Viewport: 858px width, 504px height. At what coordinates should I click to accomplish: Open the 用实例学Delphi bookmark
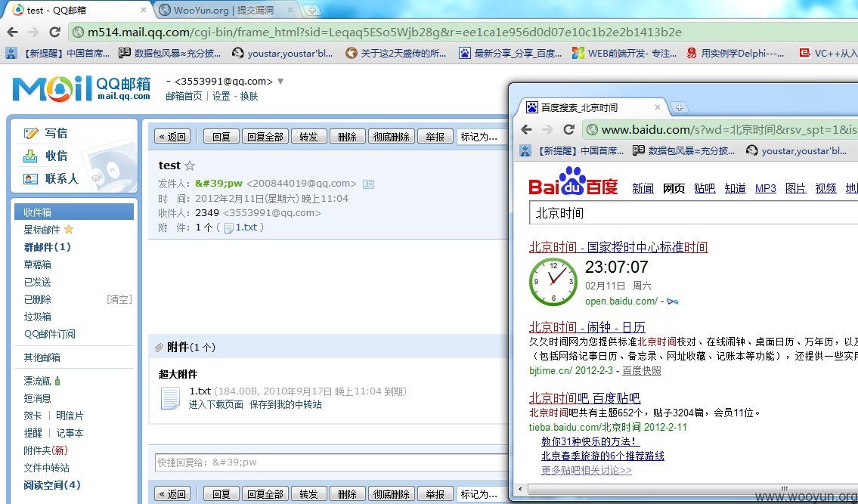[x=736, y=53]
